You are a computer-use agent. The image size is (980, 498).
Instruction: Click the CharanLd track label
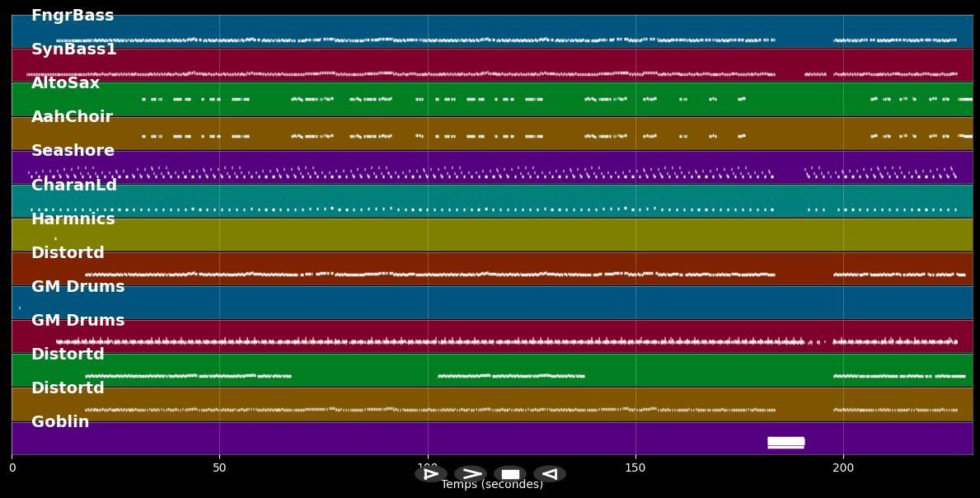(x=74, y=186)
